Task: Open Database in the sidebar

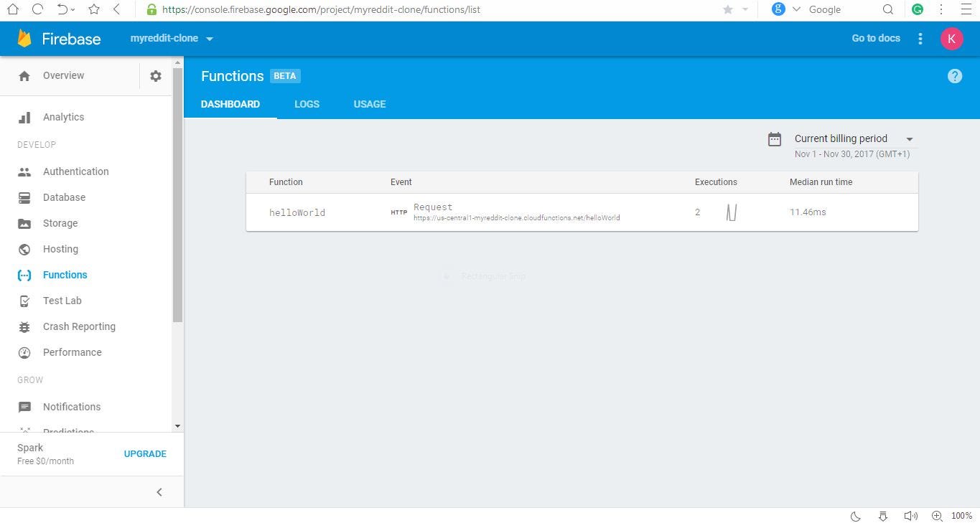Action: [x=64, y=197]
